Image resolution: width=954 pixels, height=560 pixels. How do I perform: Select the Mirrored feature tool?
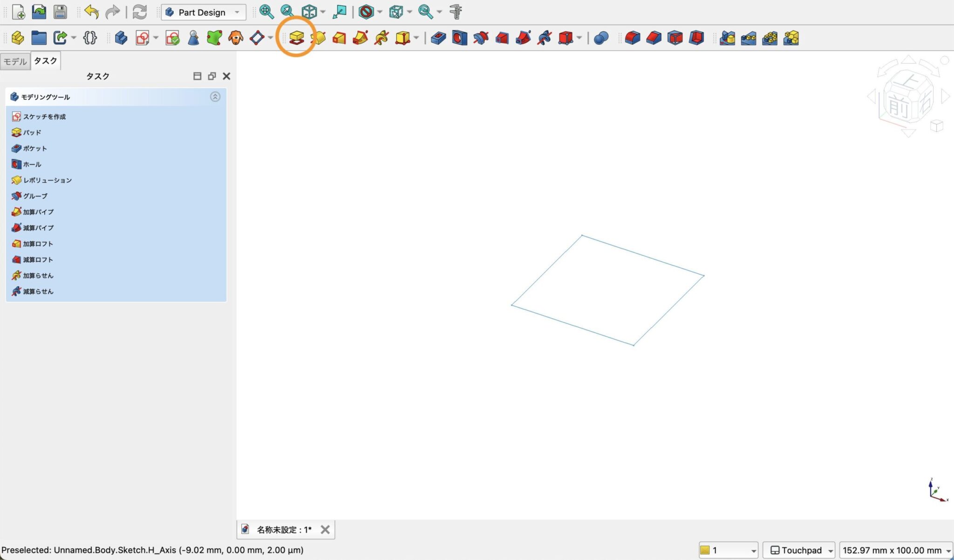[727, 38]
